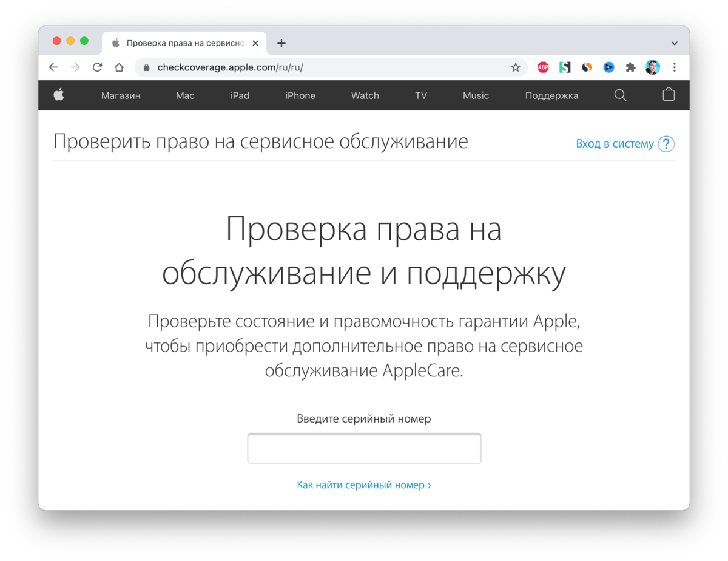Open the TV menu item
This screenshot has width=728, height=561.
coord(421,95)
